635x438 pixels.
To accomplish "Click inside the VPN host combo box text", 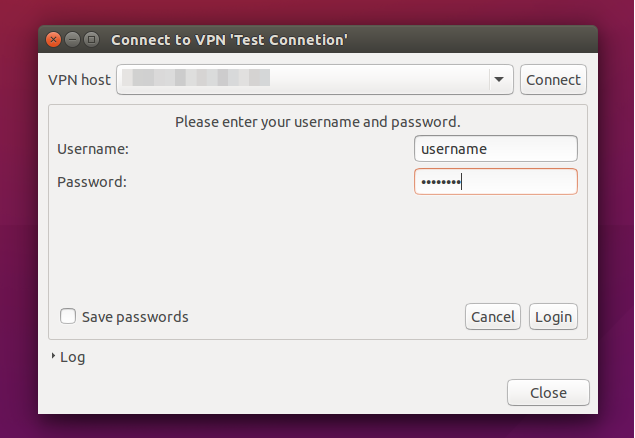I will 303,80.
